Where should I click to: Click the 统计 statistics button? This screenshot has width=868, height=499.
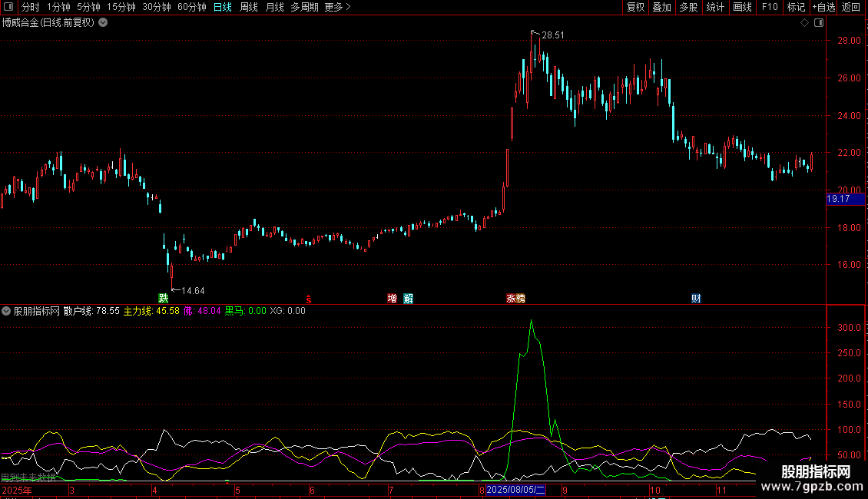715,7
